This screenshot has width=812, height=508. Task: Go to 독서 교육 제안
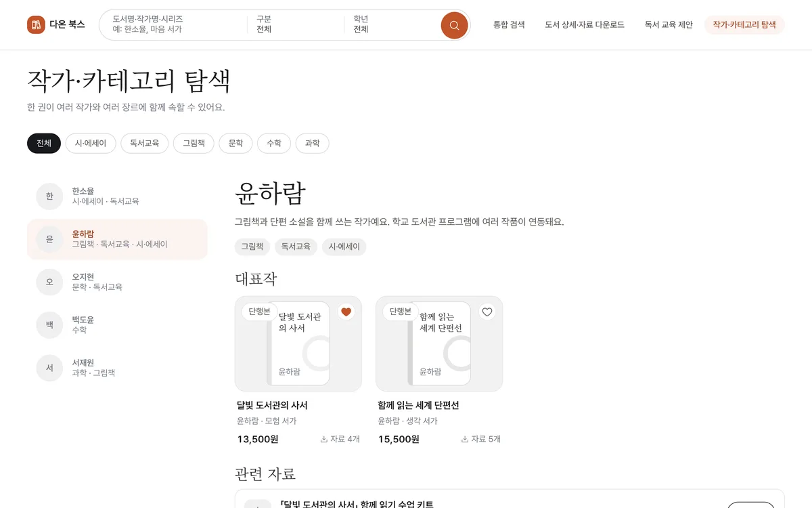(x=669, y=25)
